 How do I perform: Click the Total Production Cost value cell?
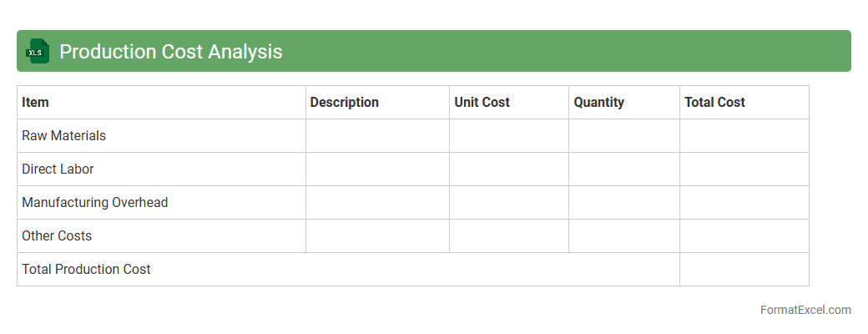coord(744,269)
